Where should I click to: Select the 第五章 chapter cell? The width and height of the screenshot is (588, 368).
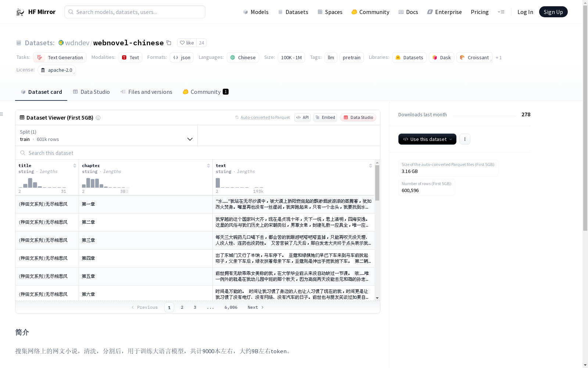pyautogui.click(x=146, y=276)
